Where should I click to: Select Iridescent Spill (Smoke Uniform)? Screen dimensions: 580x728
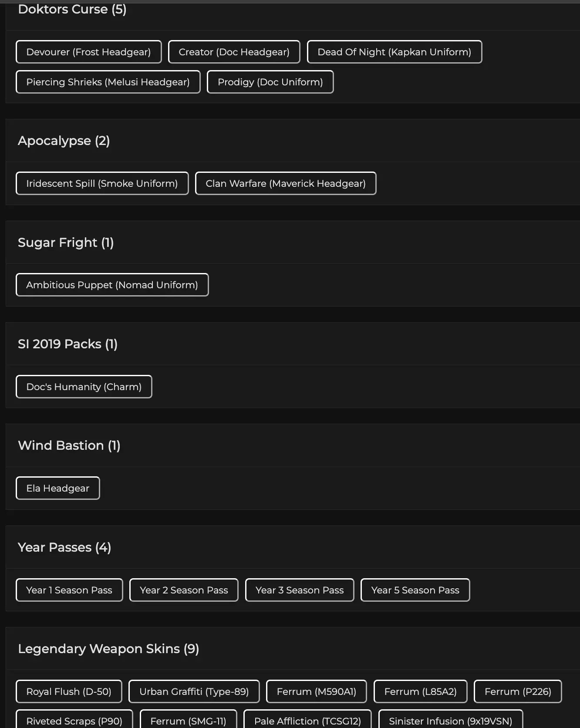point(102,183)
